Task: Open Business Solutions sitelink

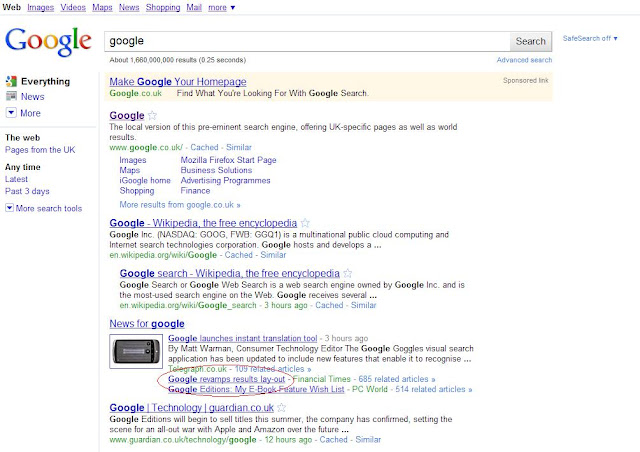Action: (216, 170)
